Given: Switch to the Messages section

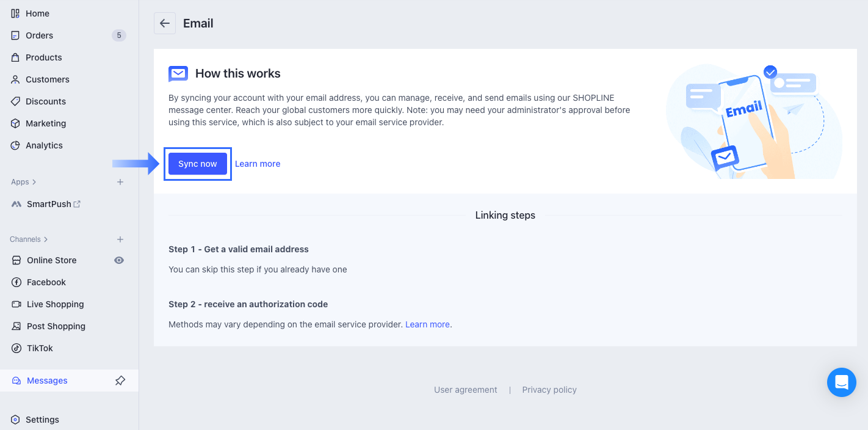Looking at the screenshot, I should (x=46, y=380).
